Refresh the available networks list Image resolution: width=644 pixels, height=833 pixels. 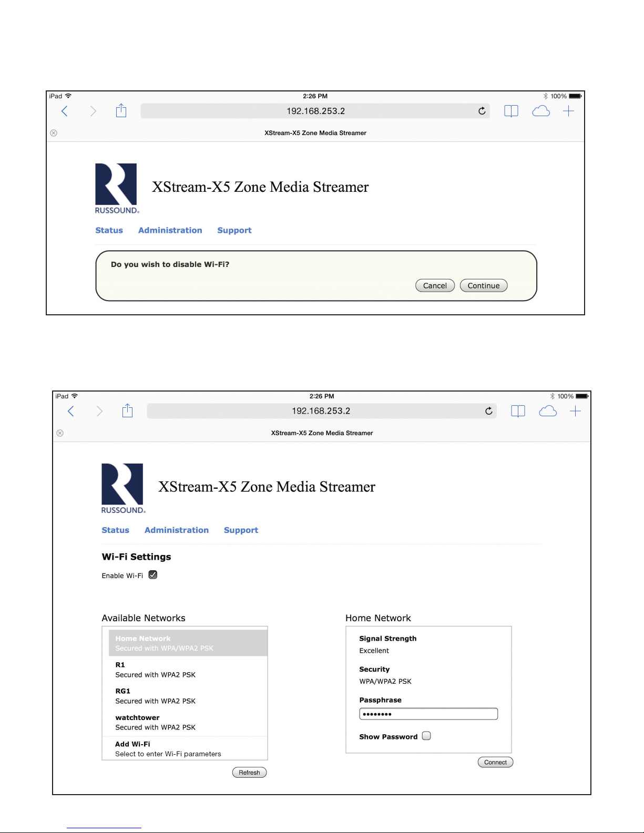pos(249,772)
